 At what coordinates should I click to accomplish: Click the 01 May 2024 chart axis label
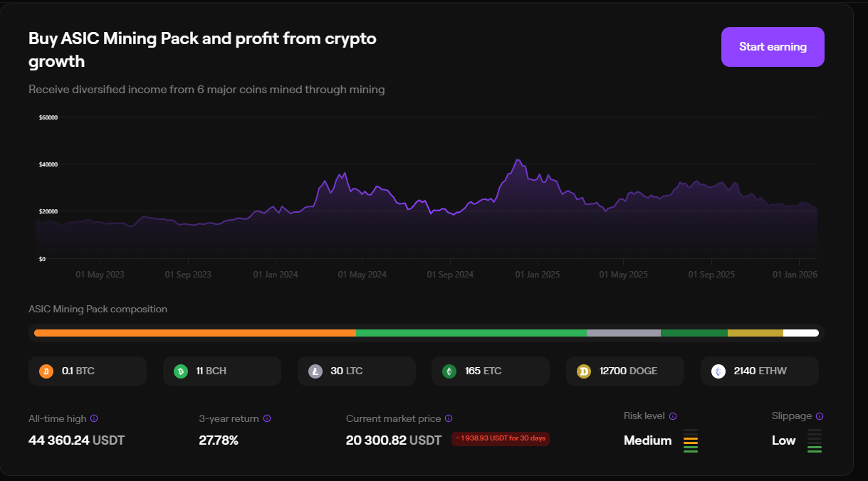tap(362, 275)
